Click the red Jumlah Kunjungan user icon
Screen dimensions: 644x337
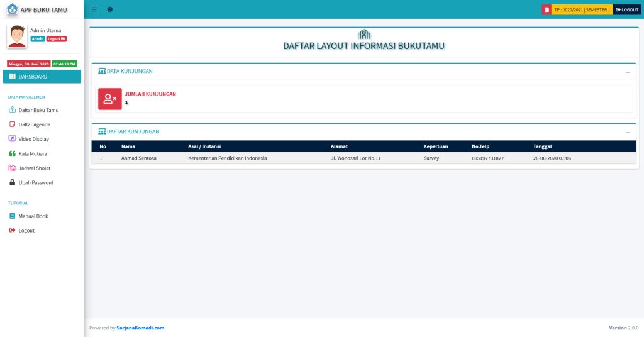tap(109, 99)
